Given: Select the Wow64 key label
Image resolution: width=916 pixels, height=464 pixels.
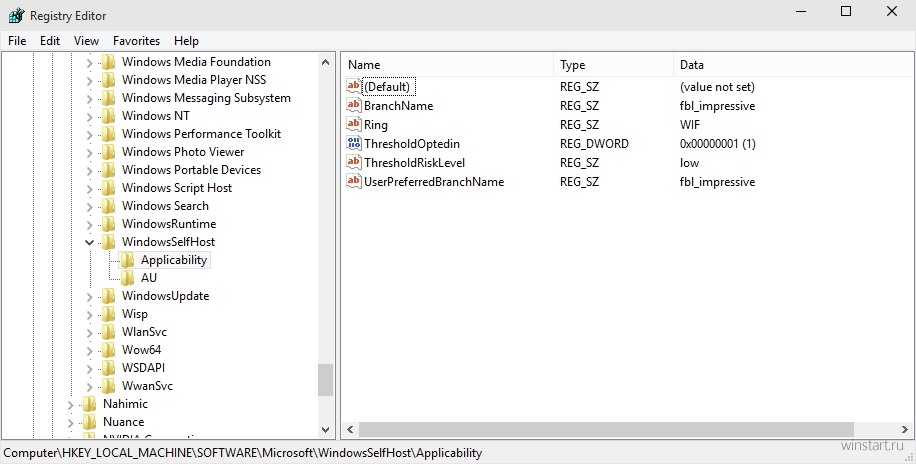Looking at the screenshot, I should point(141,350).
